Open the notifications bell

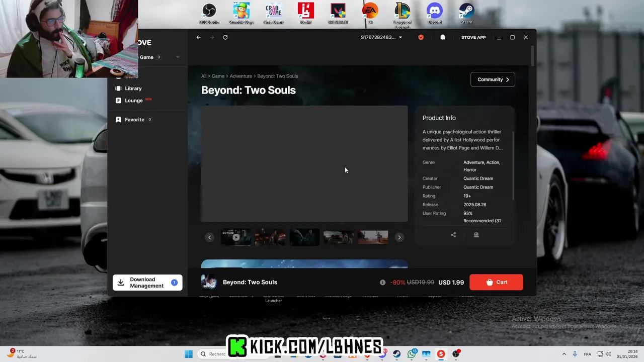pyautogui.click(x=443, y=37)
